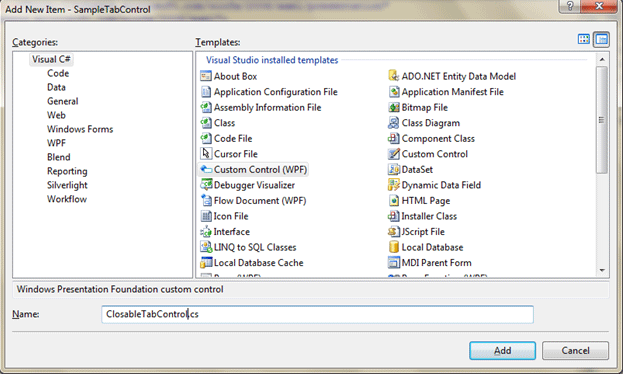Select the Web category
This screenshot has height=378, width=626.
(x=56, y=115)
